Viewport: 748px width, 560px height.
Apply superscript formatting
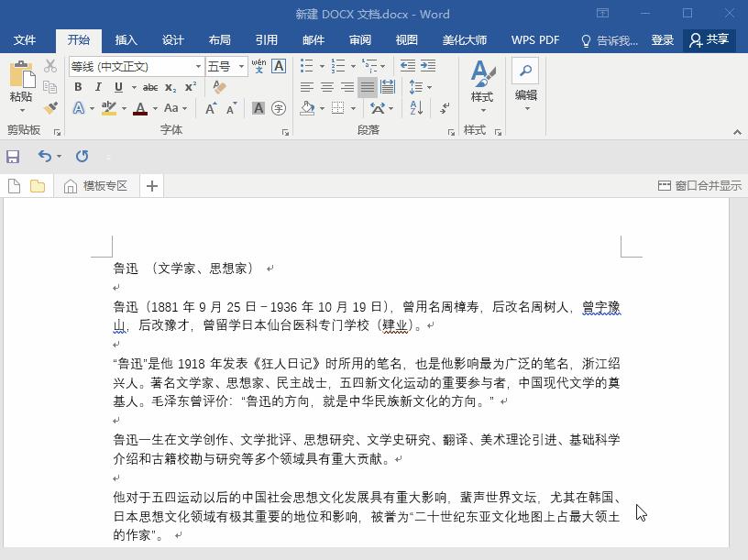tap(191, 87)
